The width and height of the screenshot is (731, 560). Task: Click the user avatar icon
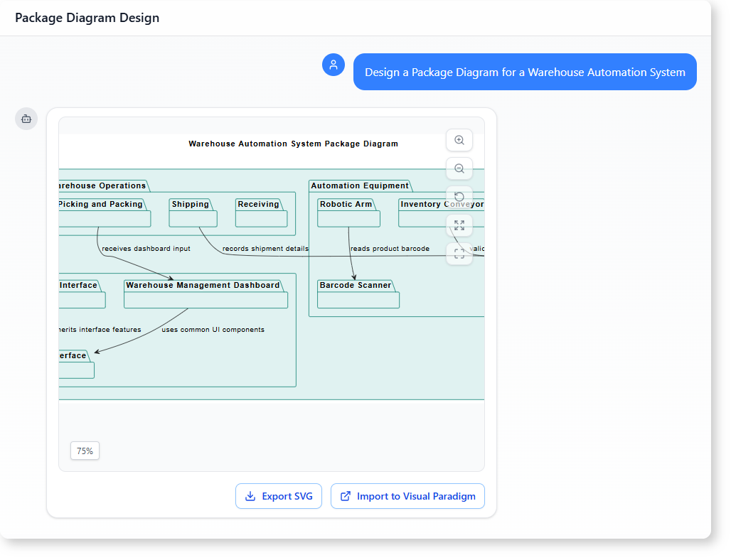(334, 65)
